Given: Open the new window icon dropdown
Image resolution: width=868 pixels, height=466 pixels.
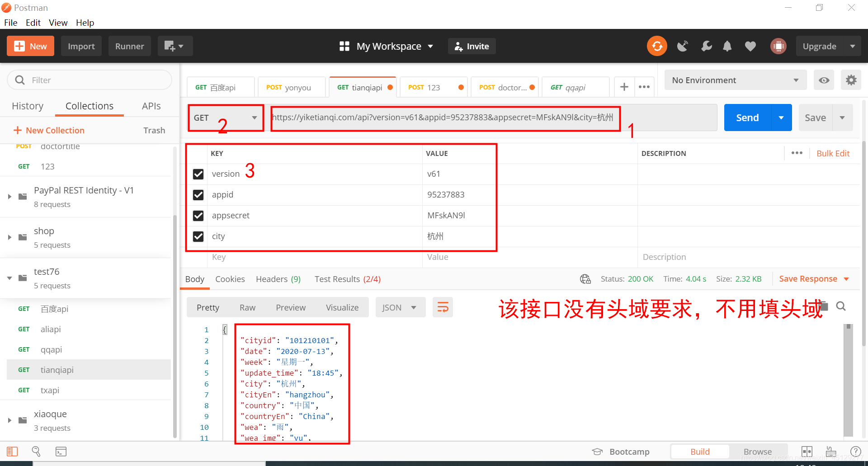Looking at the screenshot, I should pos(175,46).
